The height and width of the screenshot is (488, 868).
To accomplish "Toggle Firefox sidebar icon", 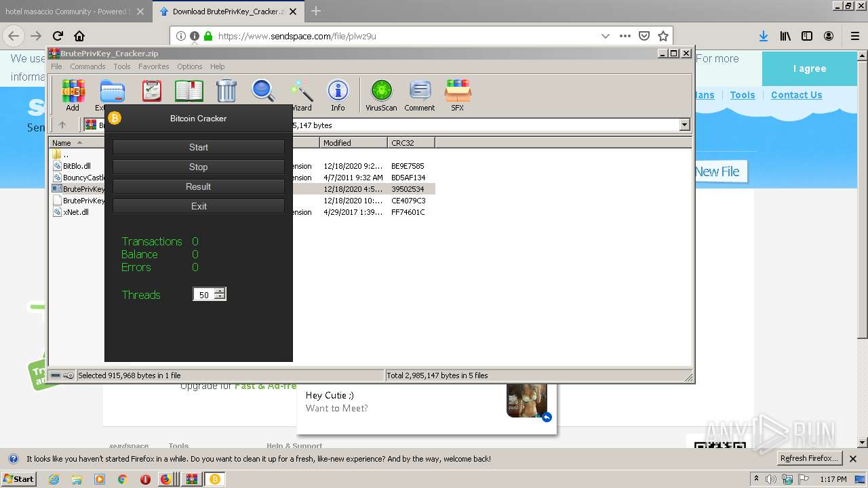I will (x=807, y=36).
